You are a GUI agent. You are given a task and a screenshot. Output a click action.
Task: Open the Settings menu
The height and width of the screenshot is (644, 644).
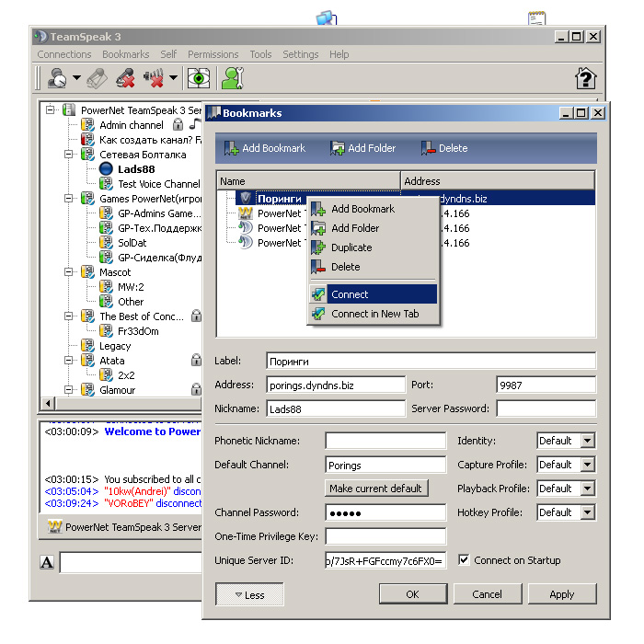click(x=300, y=54)
